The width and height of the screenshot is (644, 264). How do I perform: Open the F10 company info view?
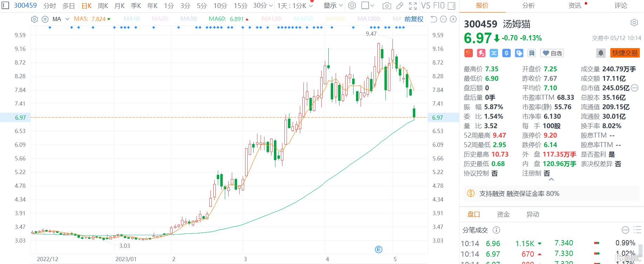coord(439,6)
